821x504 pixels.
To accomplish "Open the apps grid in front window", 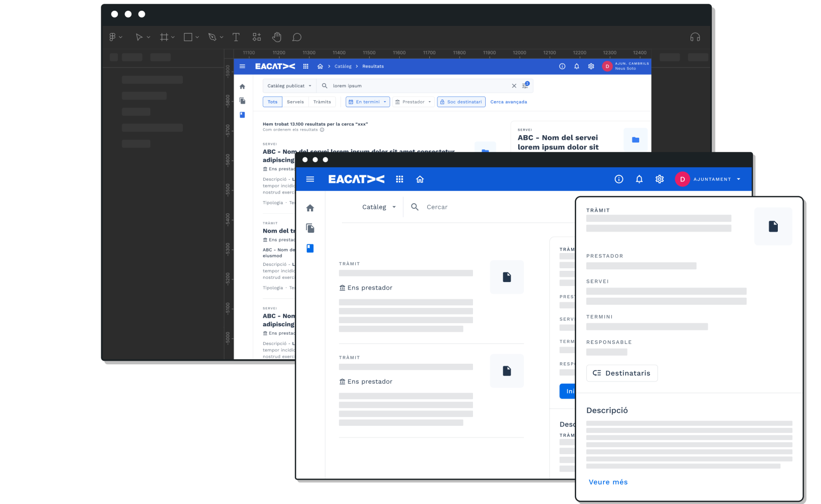I will [399, 179].
